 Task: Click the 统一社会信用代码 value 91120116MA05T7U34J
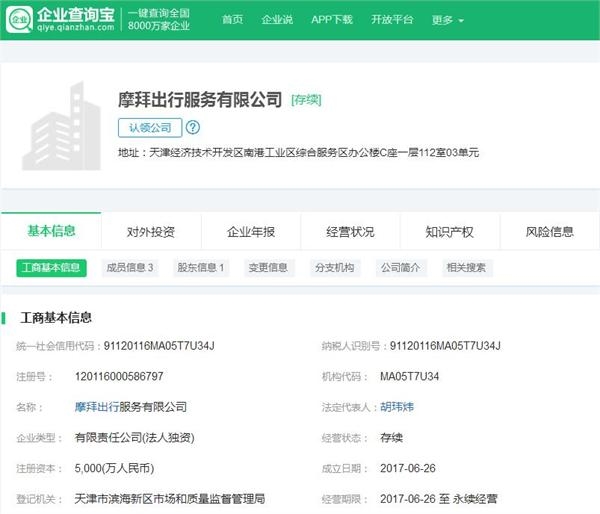[x=159, y=346]
